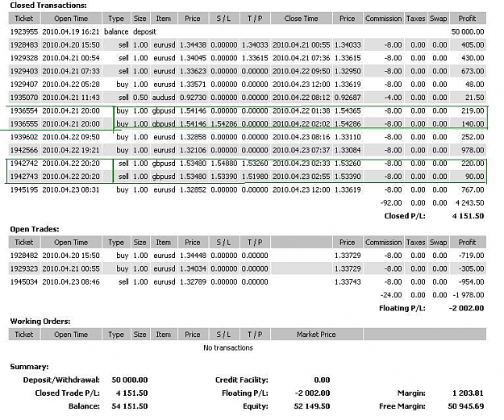Screen dimensions: 504x420
Task: Select ticket number 1929407
Action: click(x=24, y=84)
